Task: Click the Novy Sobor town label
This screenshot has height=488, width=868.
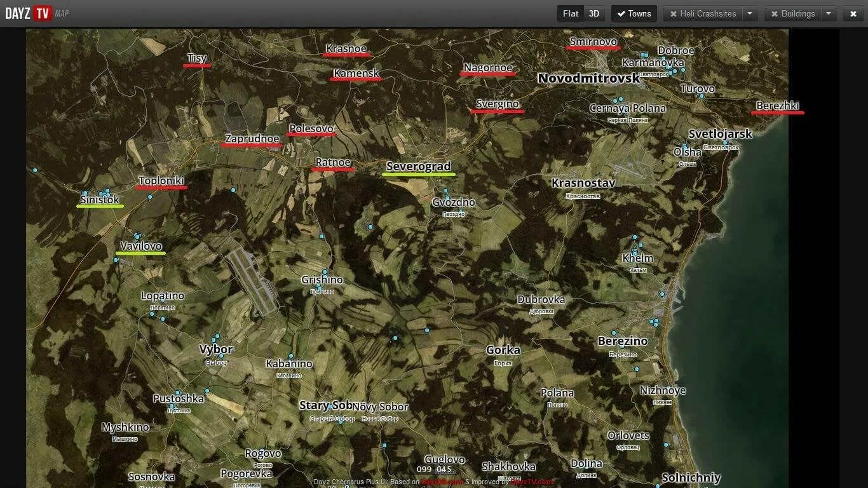Action: point(380,407)
